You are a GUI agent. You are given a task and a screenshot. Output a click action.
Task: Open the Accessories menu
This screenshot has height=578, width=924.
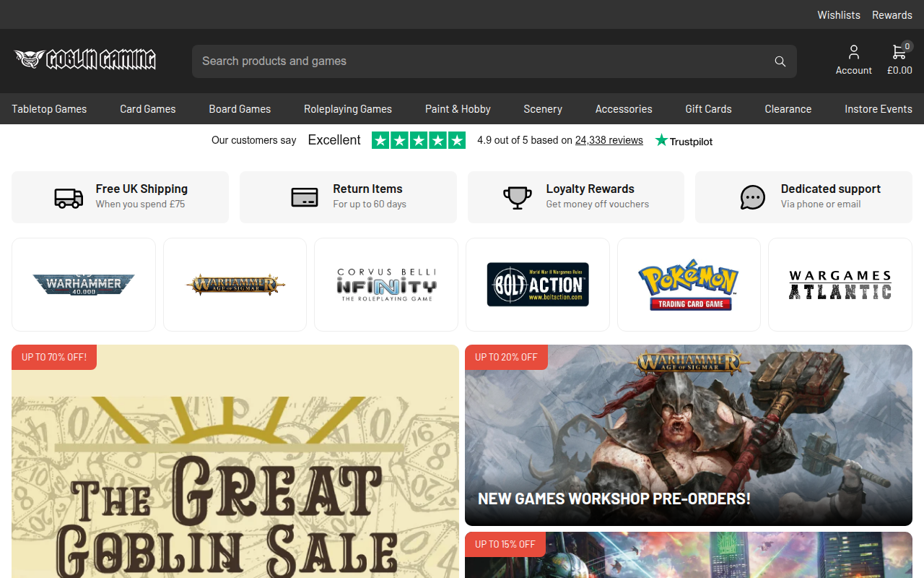624,109
